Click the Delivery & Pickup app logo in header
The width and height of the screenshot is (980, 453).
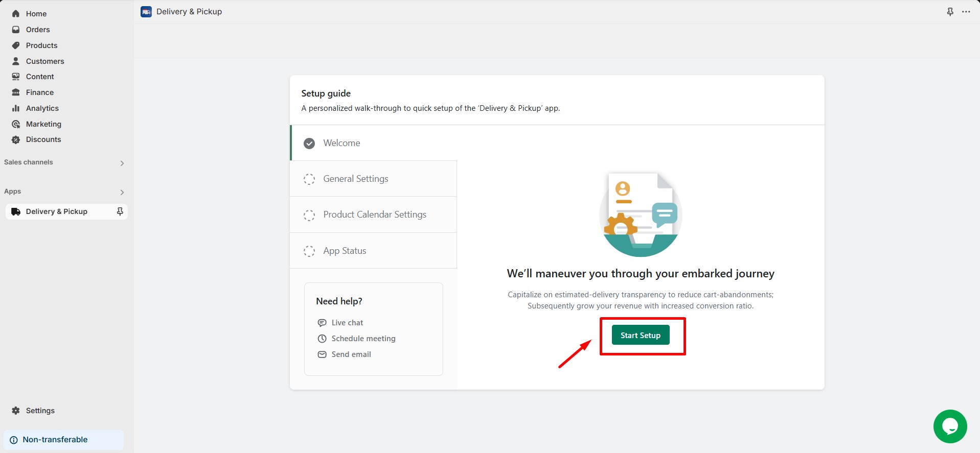[146, 12]
